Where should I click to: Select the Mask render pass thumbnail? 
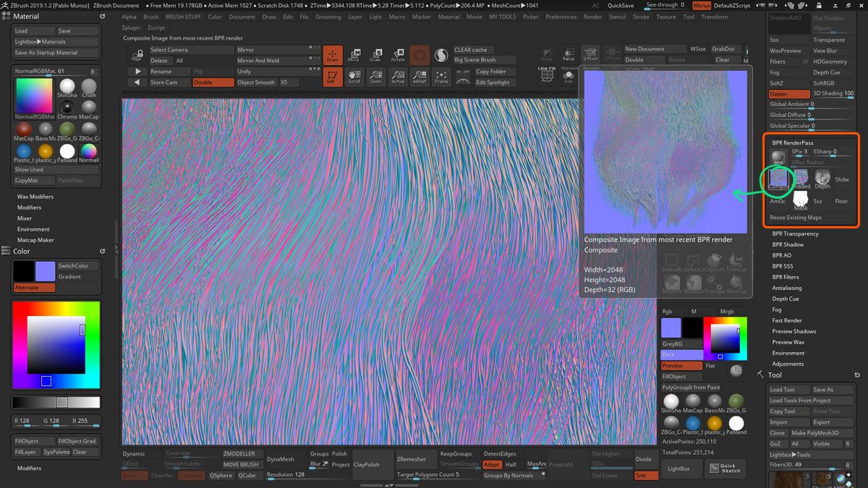coord(801,200)
